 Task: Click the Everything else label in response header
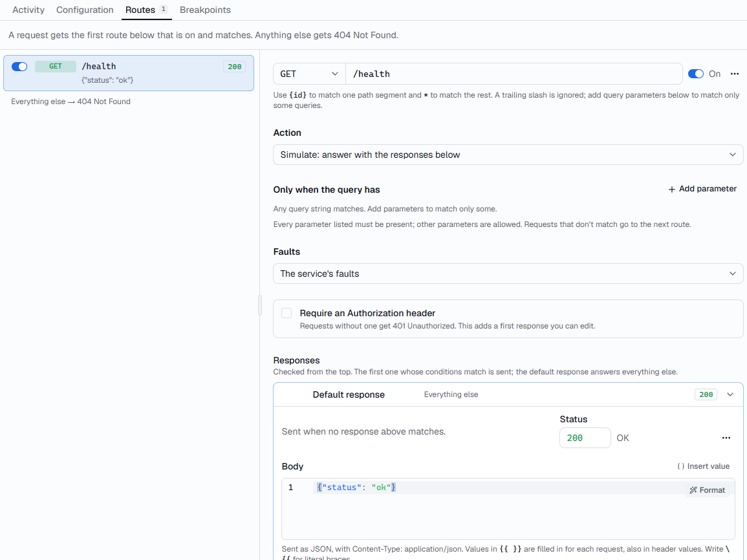451,394
